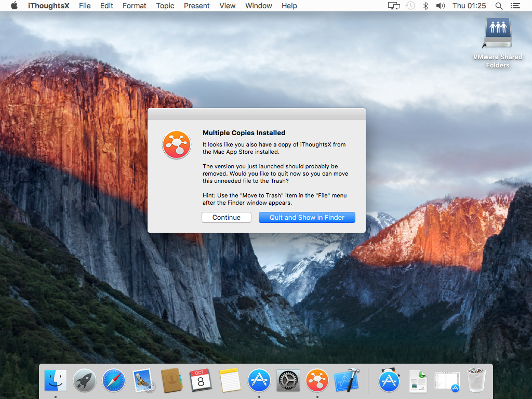Open the Present menu
532x399 pixels.
pyautogui.click(x=197, y=6)
